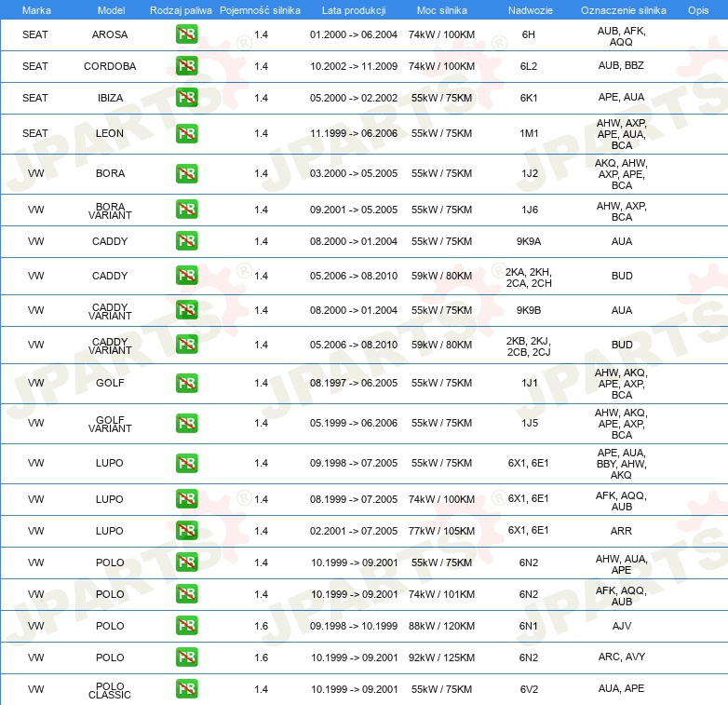Click the fuel icon in CADDY 9K9A row
This screenshot has width=728, height=705.
point(186,241)
